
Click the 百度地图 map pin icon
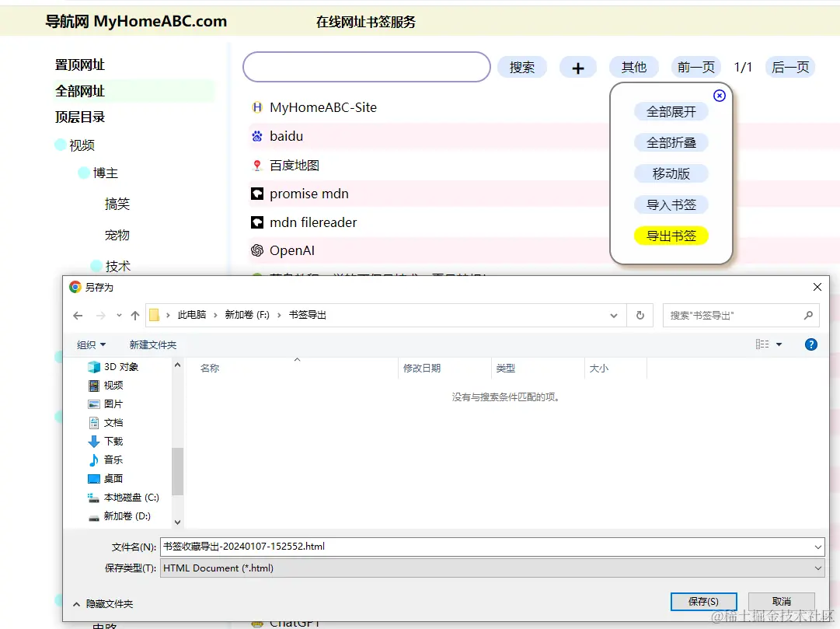click(x=256, y=165)
